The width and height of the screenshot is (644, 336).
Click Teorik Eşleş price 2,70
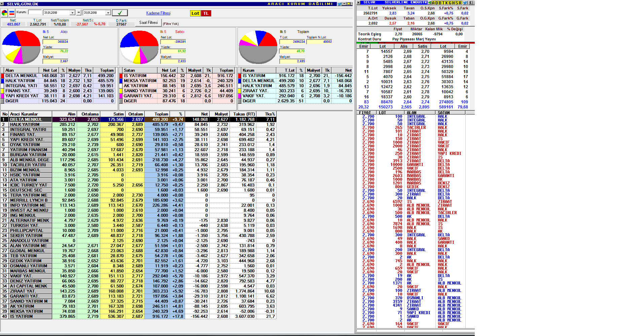click(x=398, y=34)
